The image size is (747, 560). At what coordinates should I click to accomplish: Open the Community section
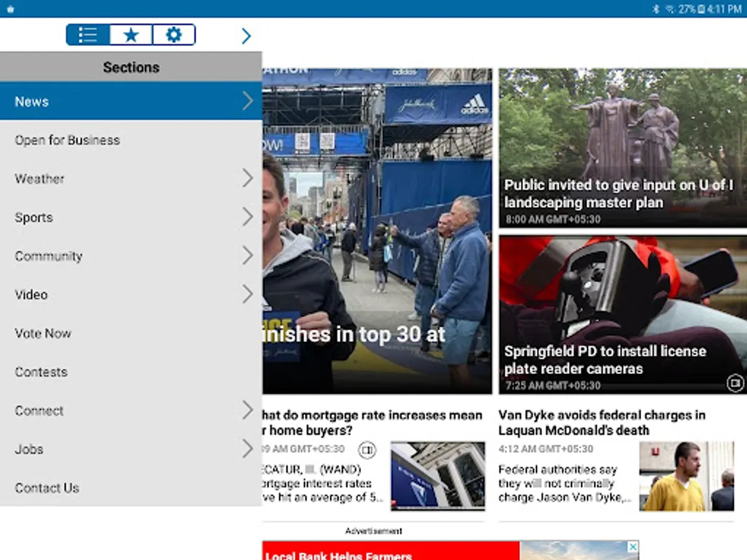click(x=131, y=256)
